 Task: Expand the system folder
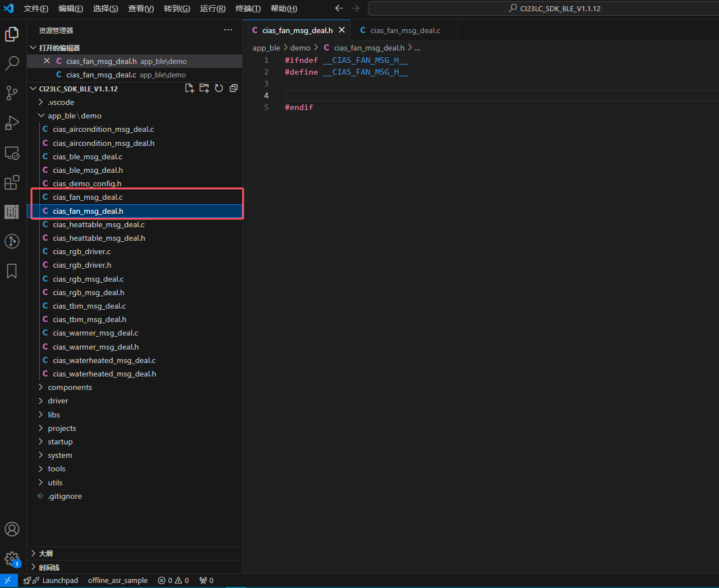41,455
